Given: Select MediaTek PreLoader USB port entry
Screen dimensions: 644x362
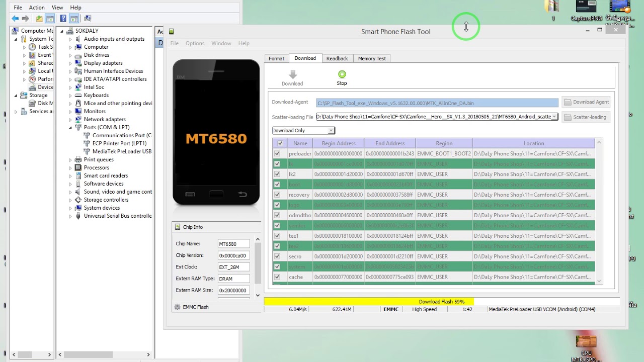Looking at the screenshot, I should tap(122, 151).
